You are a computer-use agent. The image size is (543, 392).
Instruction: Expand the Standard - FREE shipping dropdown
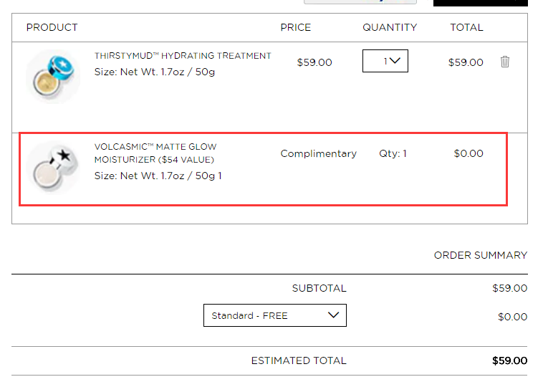[x=274, y=315]
